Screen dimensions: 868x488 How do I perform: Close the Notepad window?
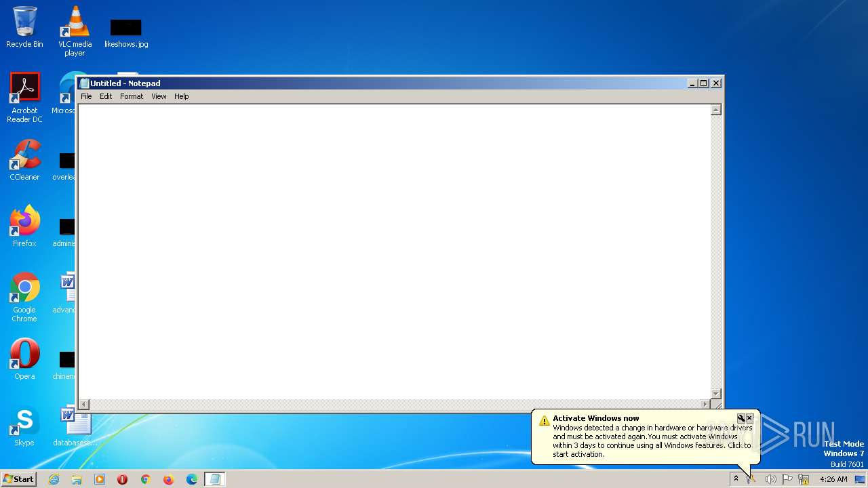pos(715,83)
